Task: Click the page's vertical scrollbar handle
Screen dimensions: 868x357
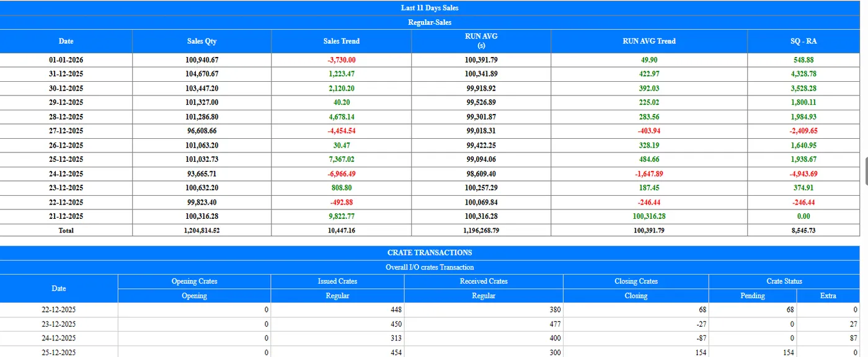Action: (866, 171)
